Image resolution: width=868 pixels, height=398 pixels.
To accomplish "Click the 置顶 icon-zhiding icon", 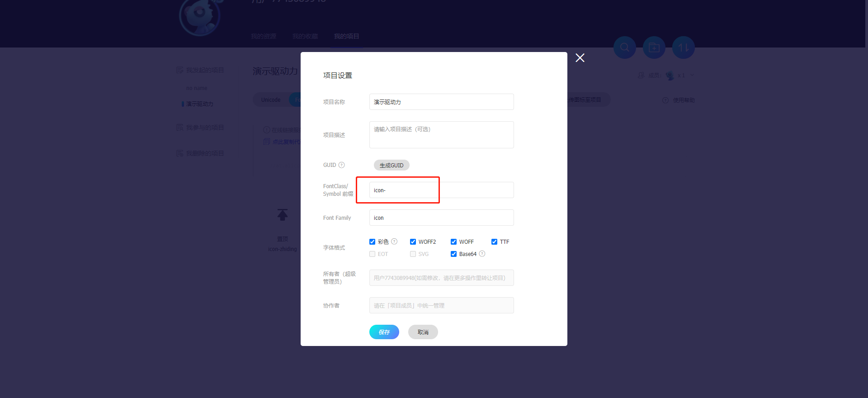I will coord(283,215).
